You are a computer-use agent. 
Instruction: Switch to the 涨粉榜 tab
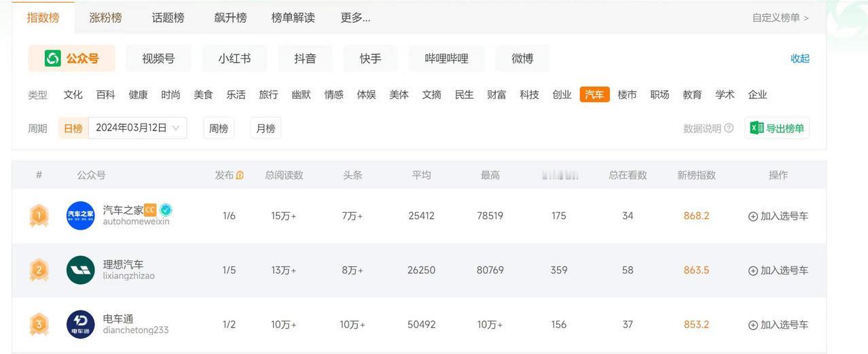(105, 18)
